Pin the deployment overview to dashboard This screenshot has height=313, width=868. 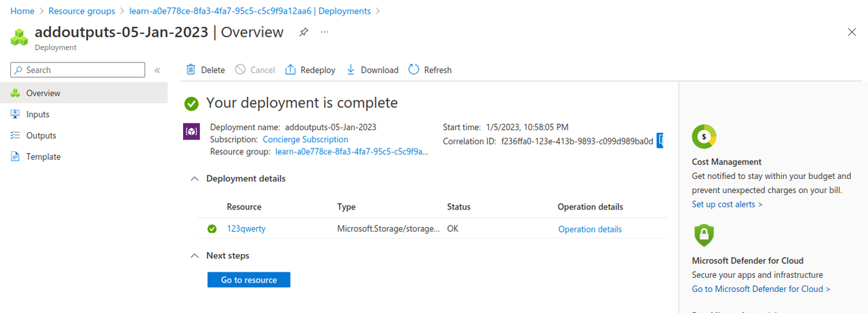304,32
